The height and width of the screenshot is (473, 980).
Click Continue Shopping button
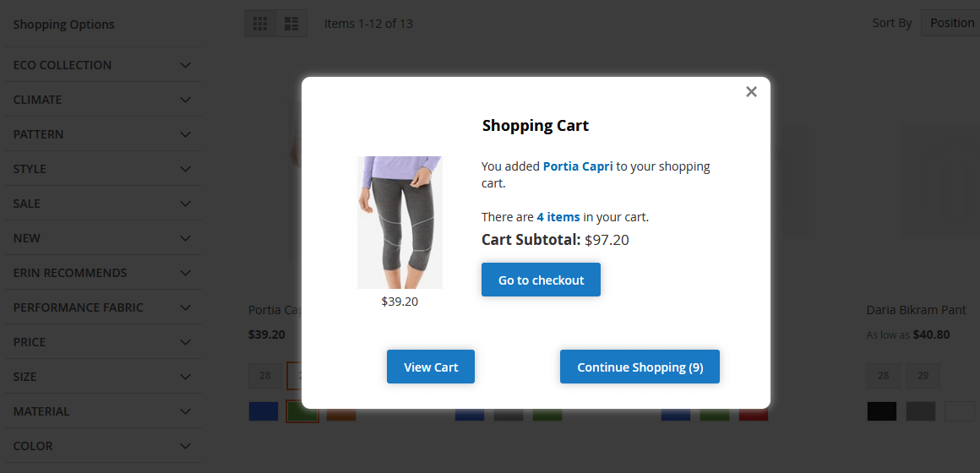[640, 367]
